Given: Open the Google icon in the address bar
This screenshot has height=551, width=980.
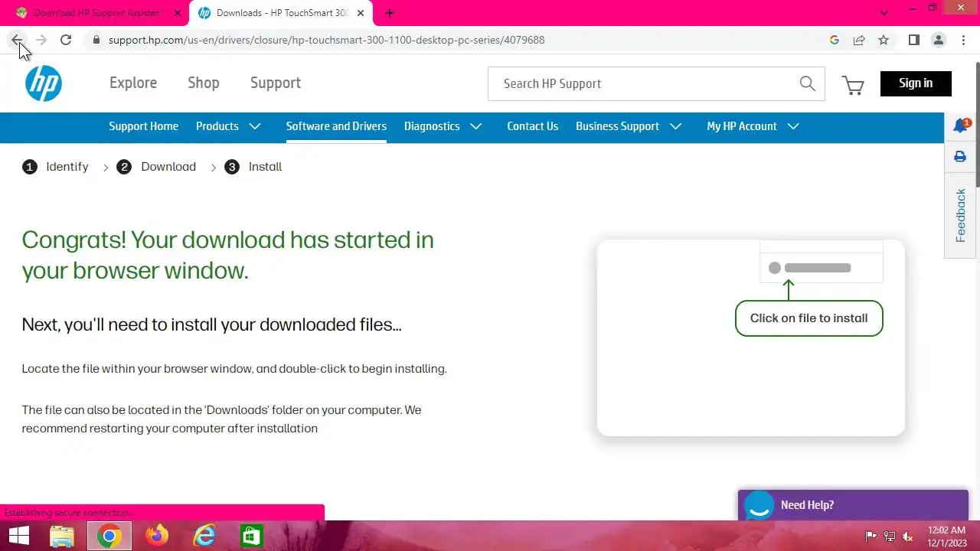Looking at the screenshot, I should 835,40.
